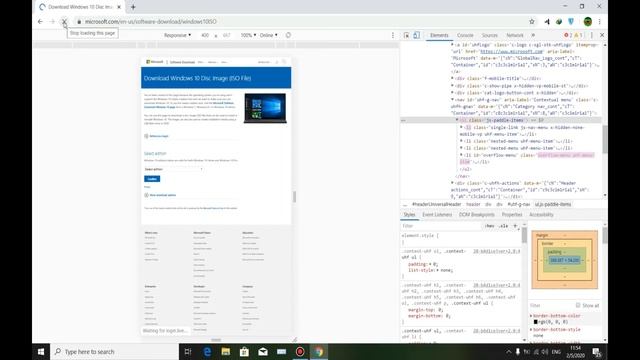Click the box model content size
The height and width of the screenshot is (360, 640).
pyautogui.click(x=564, y=260)
